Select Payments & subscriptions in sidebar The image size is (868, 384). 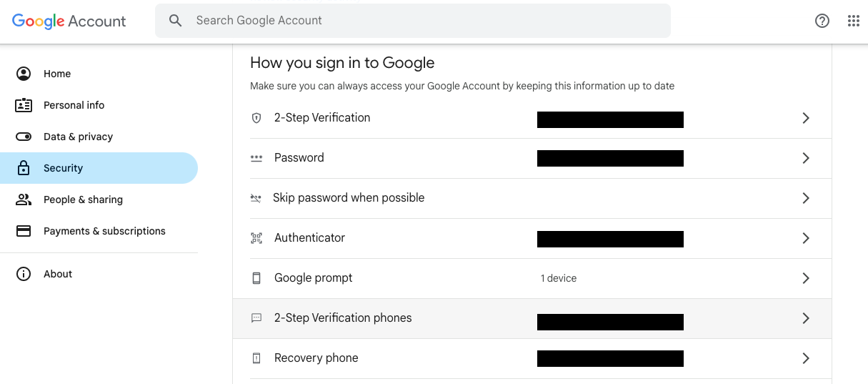coord(104,231)
